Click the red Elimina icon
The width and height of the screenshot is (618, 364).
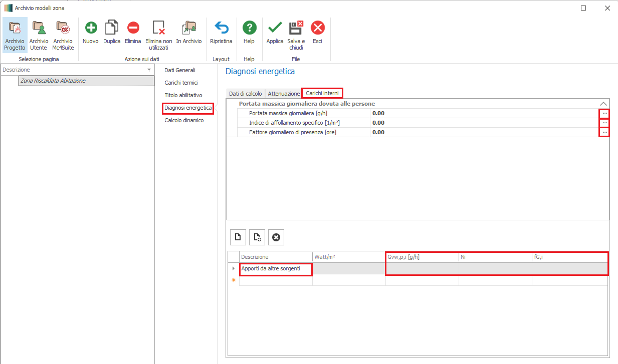click(133, 28)
